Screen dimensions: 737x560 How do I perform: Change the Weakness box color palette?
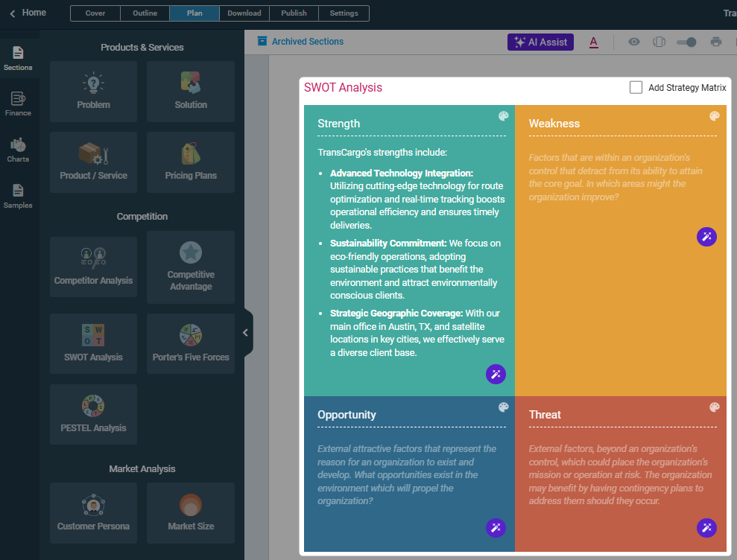[x=715, y=116]
